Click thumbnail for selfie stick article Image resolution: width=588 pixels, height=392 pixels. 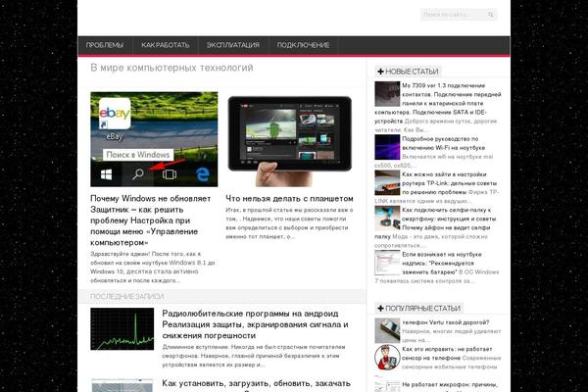[x=387, y=219]
